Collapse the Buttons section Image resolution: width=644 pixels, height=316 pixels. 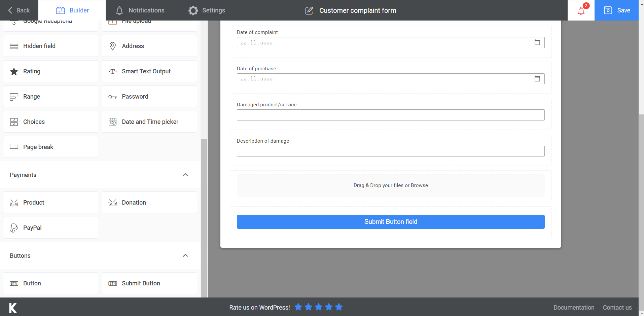185,255
